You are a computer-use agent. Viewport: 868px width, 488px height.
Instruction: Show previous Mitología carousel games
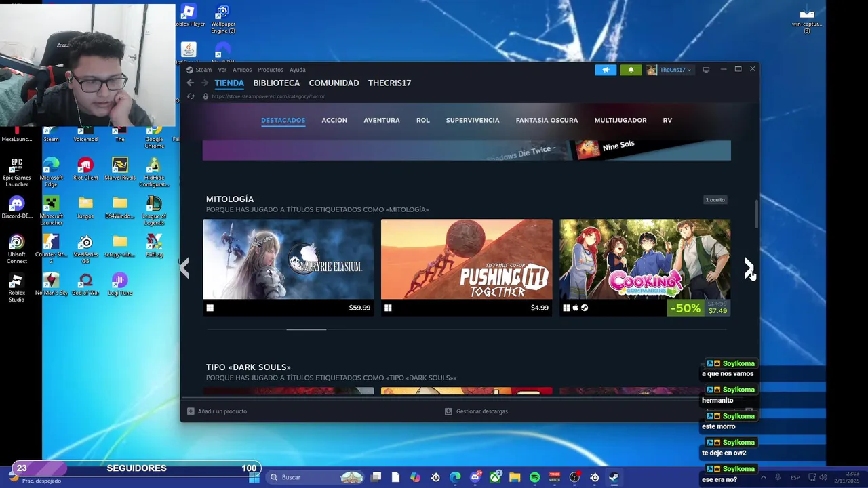184,267
